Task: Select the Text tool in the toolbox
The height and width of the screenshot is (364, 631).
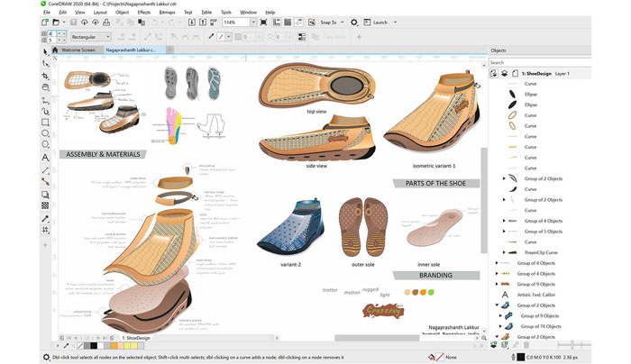Action: 46,158
